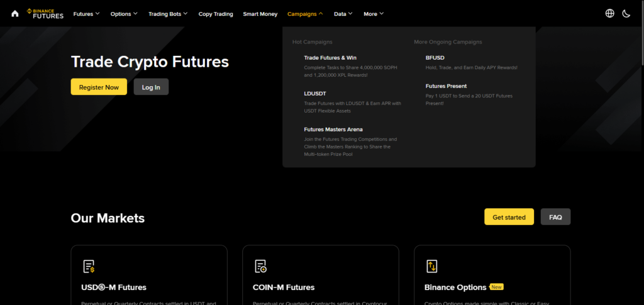Expand the Data dropdown menu
Screen dimensions: 644x305
[343, 14]
